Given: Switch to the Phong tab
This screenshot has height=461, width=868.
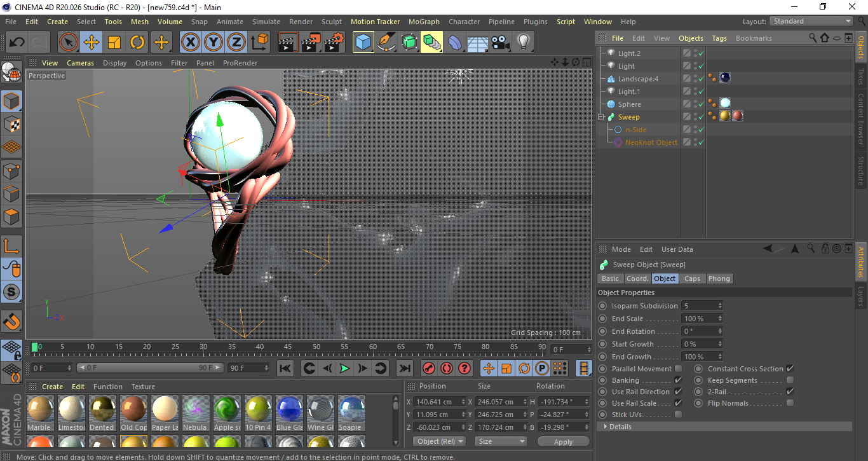Looking at the screenshot, I should [x=719, y=279].
